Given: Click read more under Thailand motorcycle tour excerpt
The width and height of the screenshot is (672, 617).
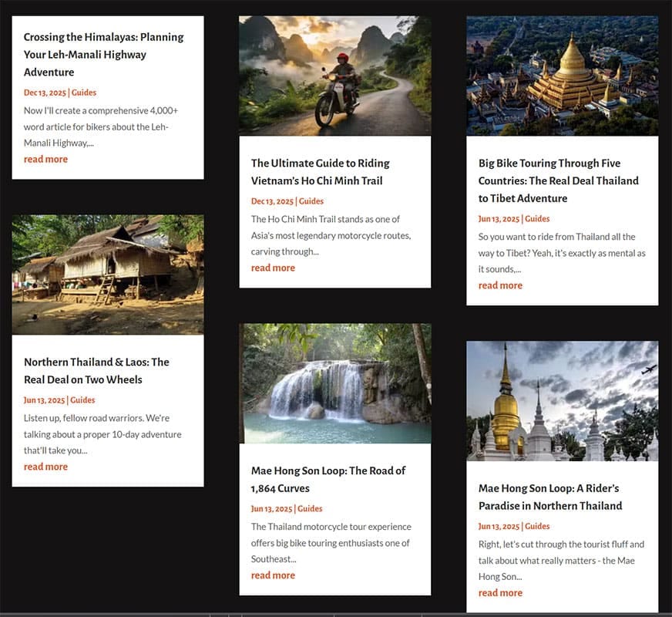Looking at the screenshot, I should click(273, 575).
